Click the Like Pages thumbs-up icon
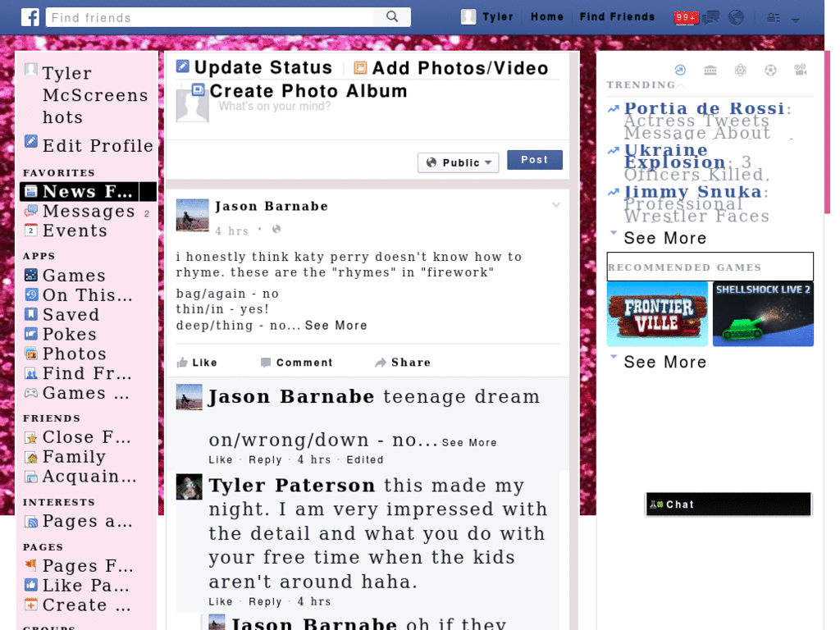Screen dimensions: 840x630 pyautogui.click(x=31, y=585)
